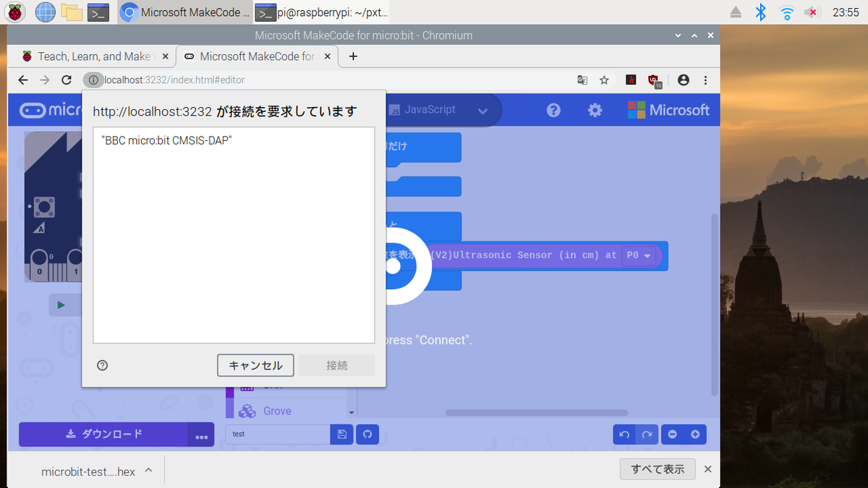
Task: Go back in browser history
Action: pos(23,80)
